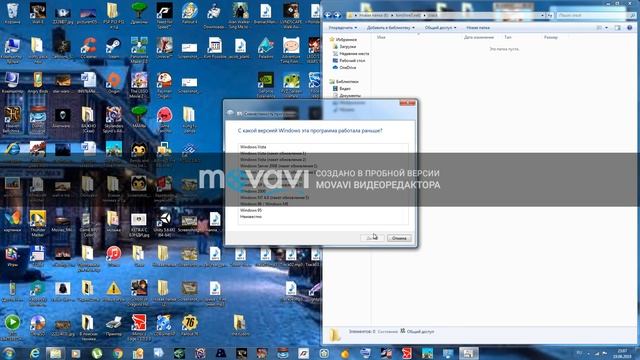Sort by the Размер column header
Image resolution: width=640 pixels, height=360 pixels.
click(550, 37)
